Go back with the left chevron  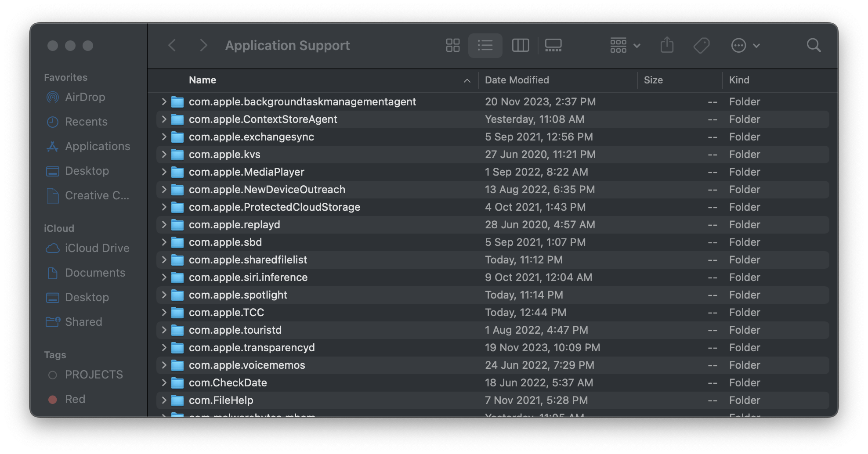pos(172,45)
